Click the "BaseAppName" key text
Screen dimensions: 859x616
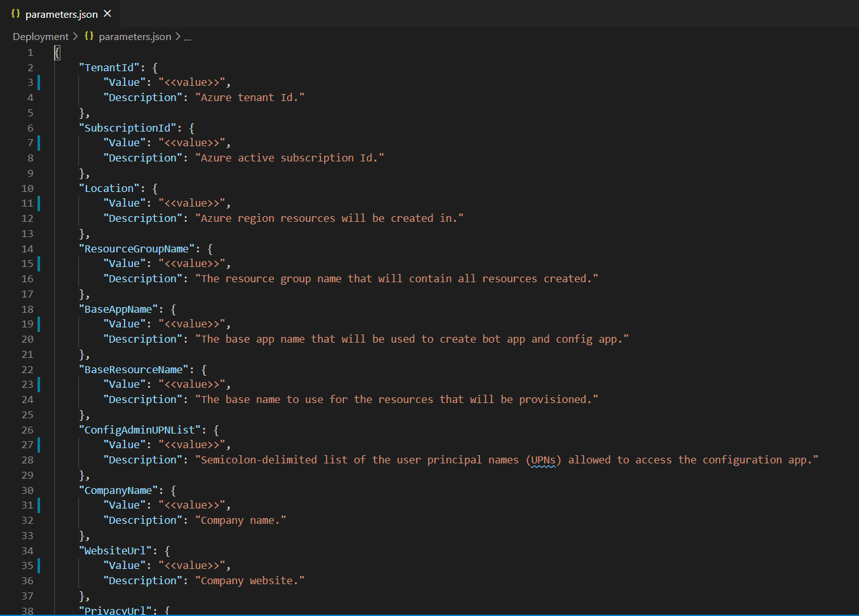click(x=118, y=309)
